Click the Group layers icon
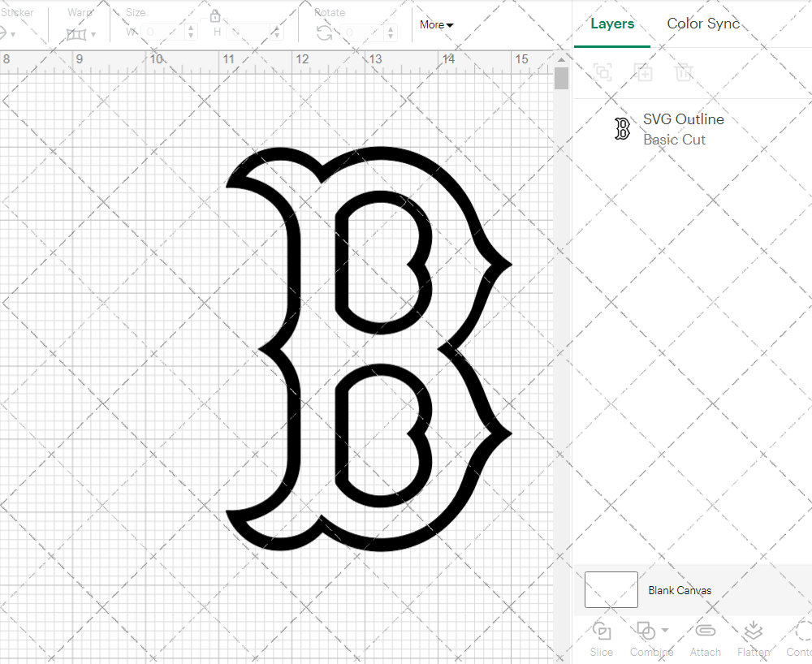Screen dimensions: 812x664 coord(603,72)
